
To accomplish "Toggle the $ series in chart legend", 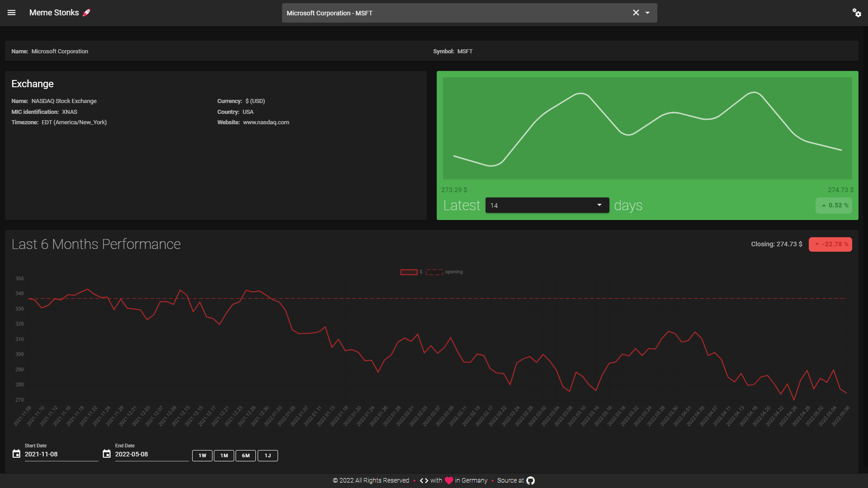I will point(411,272).
